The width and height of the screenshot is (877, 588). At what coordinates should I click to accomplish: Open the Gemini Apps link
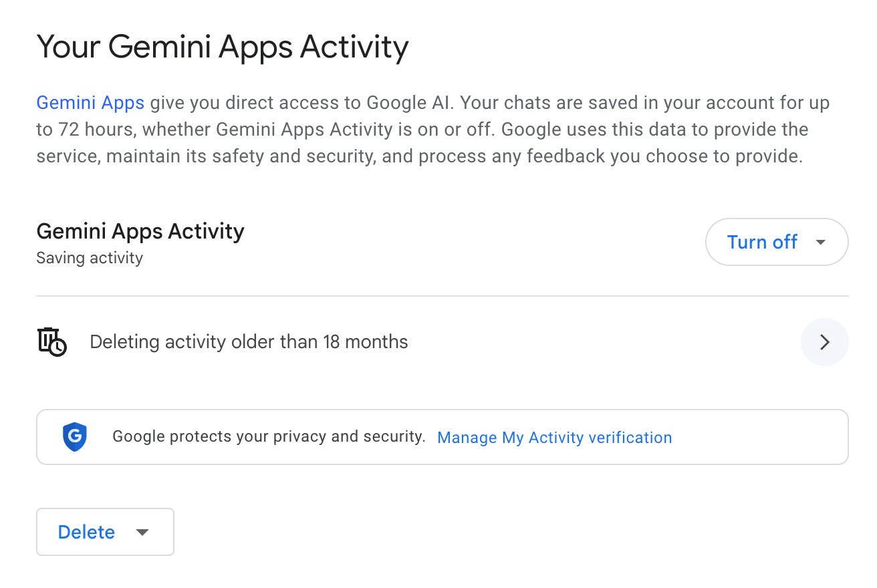click(x=90, y=103)
